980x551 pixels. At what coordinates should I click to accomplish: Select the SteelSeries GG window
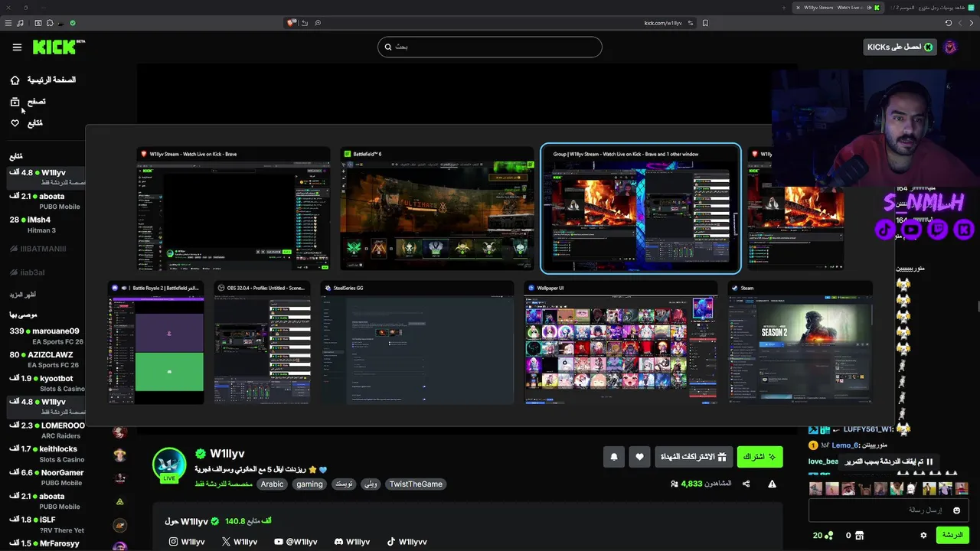(x=417, y=343)
